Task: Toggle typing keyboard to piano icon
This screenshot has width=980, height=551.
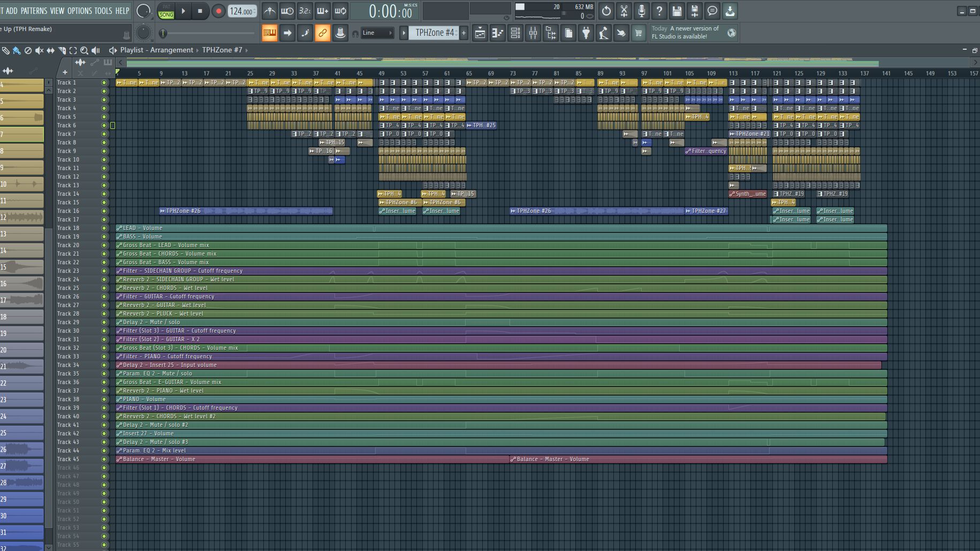Action: coord(269,33)
